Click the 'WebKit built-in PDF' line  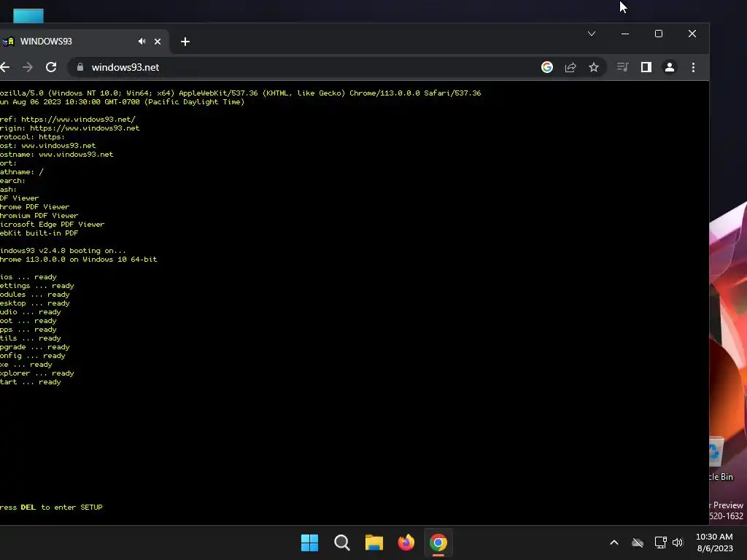pyautogui.click(x=39, y=233)
